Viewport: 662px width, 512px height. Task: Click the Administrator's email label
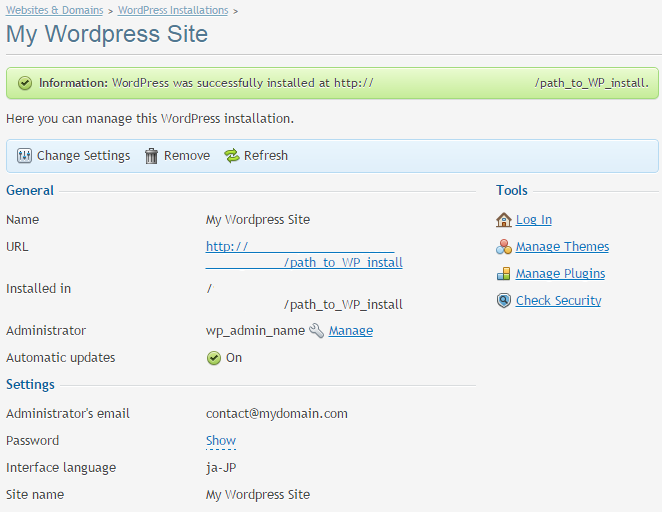point(68,414)
